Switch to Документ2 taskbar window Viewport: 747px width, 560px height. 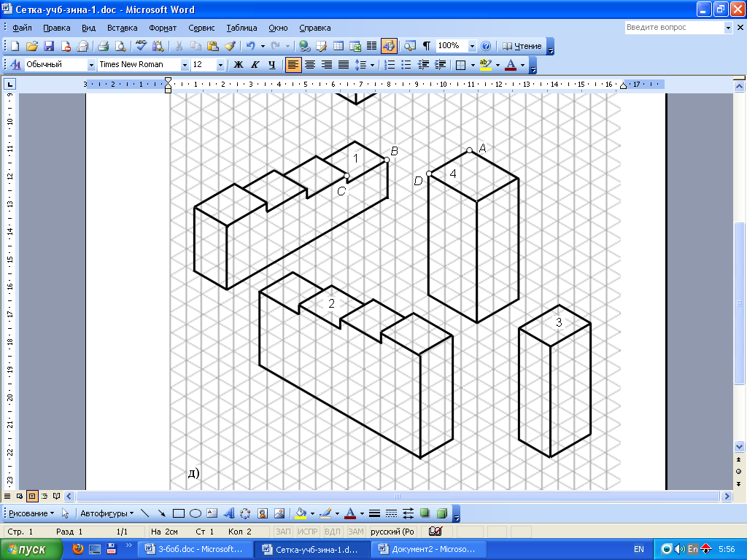[427, 549]
